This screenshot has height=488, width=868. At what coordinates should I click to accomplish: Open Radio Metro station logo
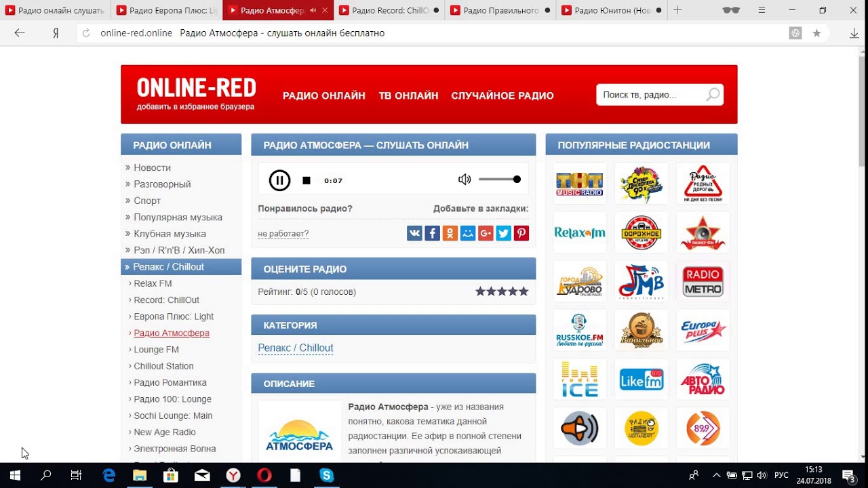(x=703, y=281)
